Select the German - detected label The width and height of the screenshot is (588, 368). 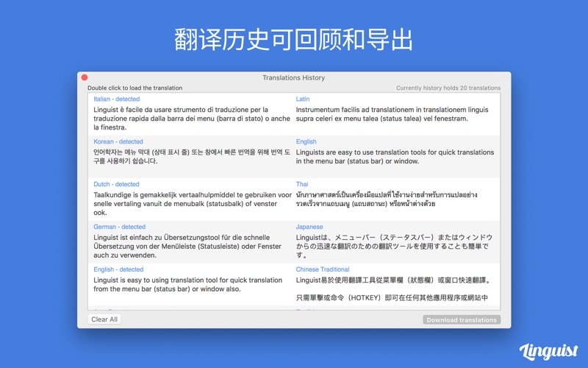coord(120,227)
